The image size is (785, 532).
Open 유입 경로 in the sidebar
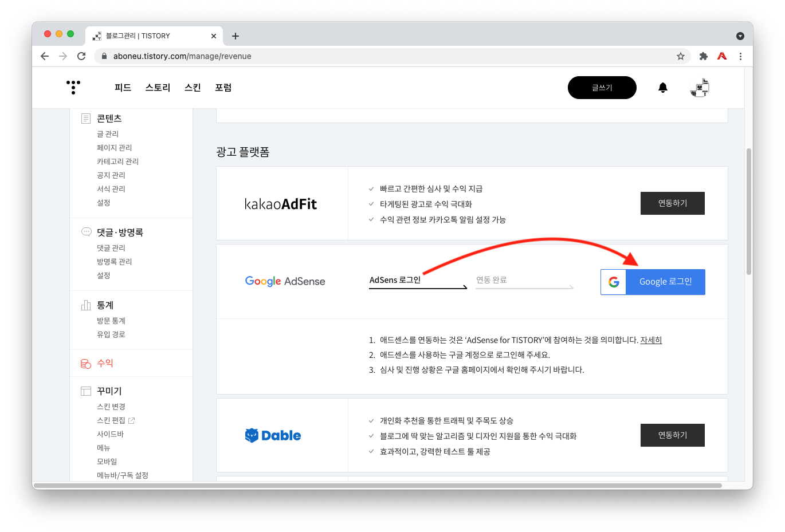click(x=111, y=334)
